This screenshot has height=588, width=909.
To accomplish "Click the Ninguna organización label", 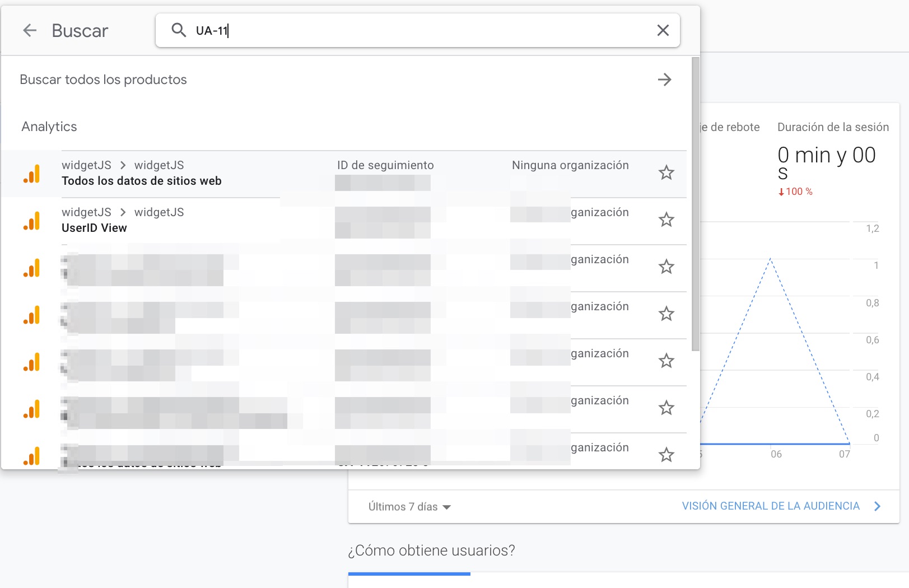I will click(x=570, y=165).
